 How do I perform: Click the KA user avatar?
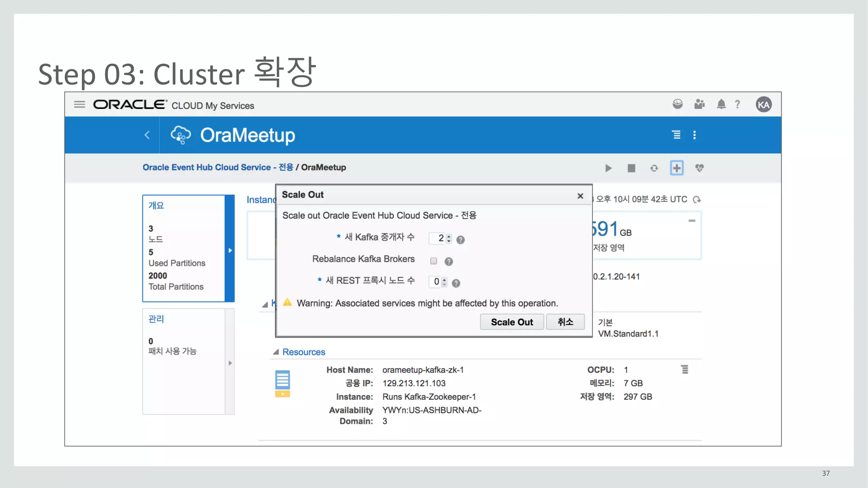(763, 105)
